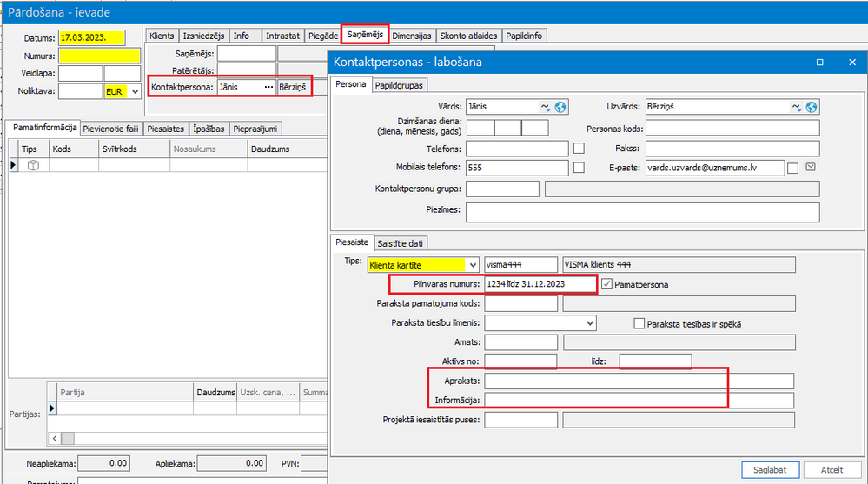Image resolution: width=868 pixels, height=484 pixels.
Task: Toggle checkbox next to Mobilais telefons field
Action: pos(579,167)
